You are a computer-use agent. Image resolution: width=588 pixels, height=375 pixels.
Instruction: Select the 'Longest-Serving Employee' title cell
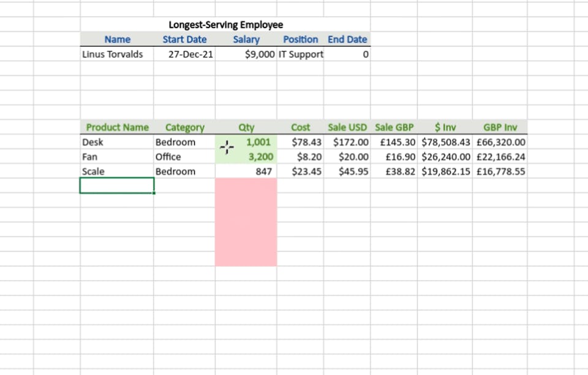point(225,25)
